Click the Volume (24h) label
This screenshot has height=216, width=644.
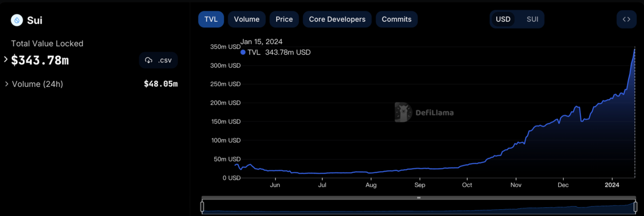click(37, 84)
